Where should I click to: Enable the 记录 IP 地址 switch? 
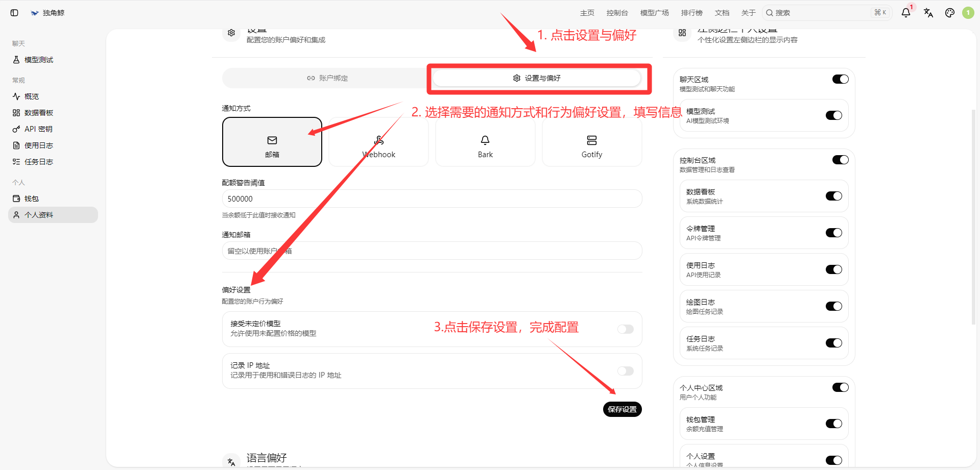(625, 371)
